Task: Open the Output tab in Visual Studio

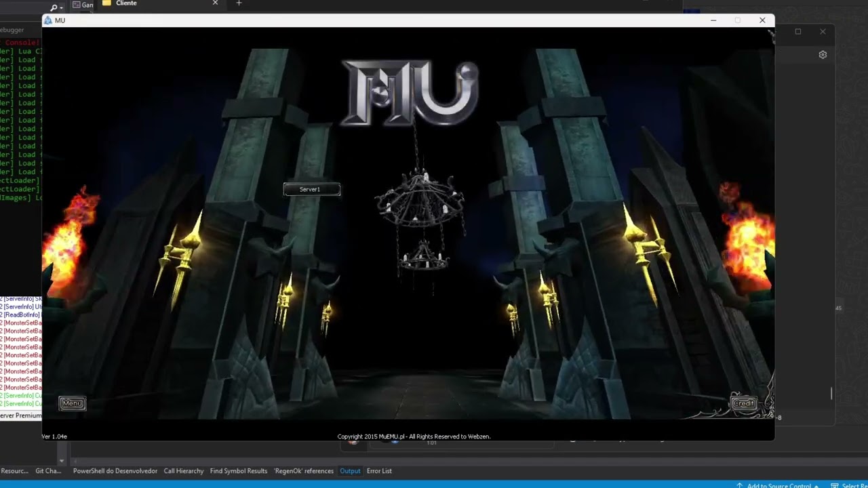Action: [x=350, y=471]
